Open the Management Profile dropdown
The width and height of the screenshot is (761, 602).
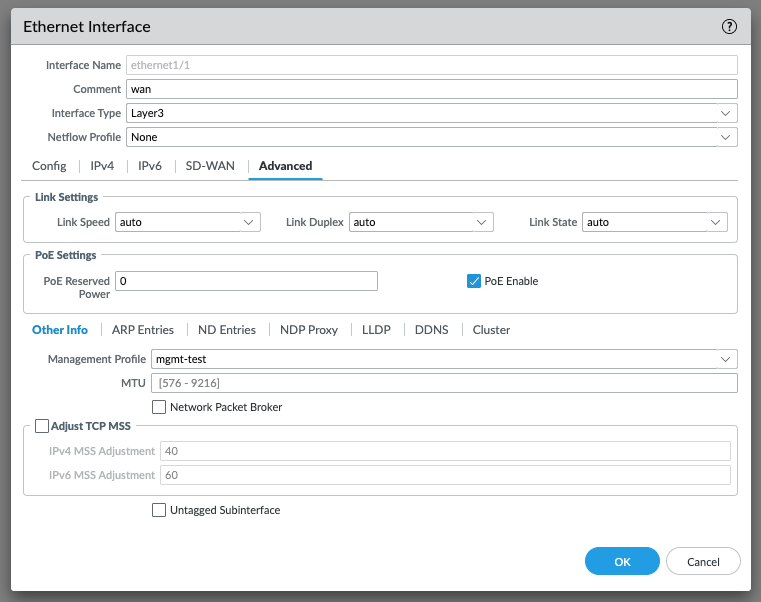(443, 358)
